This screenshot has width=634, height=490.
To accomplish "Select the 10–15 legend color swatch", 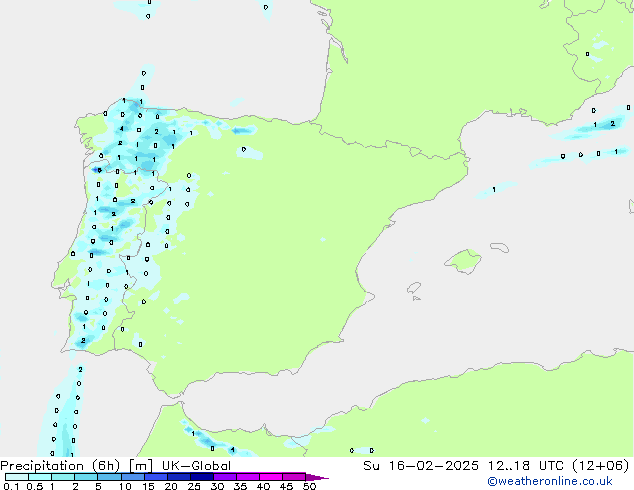I will [x=133, y=477].
